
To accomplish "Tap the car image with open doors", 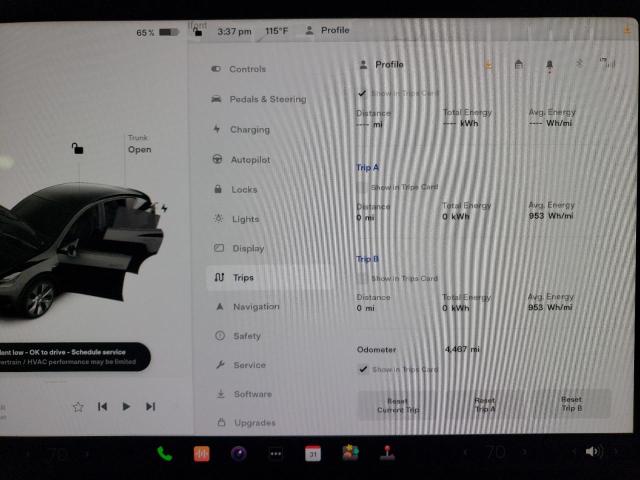I will 82,249.
